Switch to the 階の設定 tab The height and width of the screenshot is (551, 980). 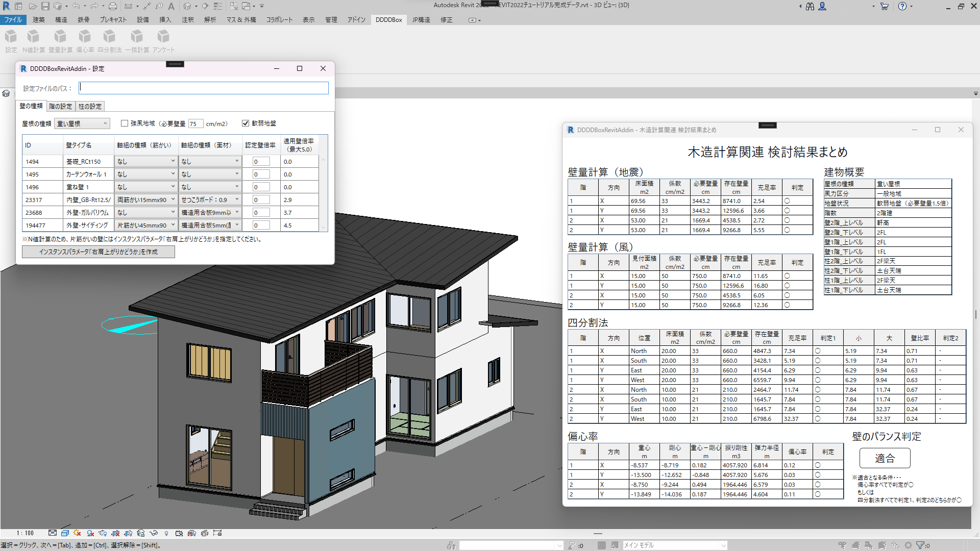tap(60, 106)
